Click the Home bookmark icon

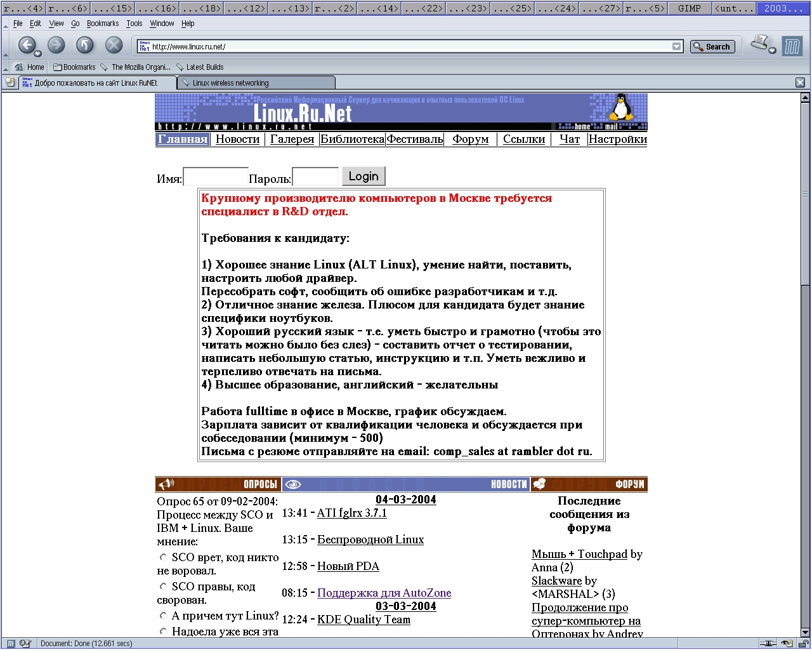[19, 67]
